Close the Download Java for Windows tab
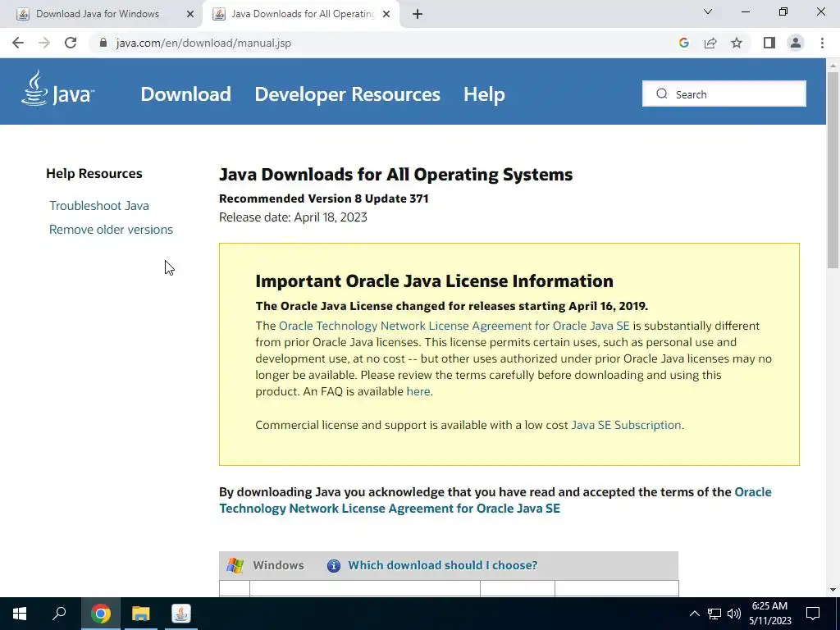840x630 pixels. point(189,15)
